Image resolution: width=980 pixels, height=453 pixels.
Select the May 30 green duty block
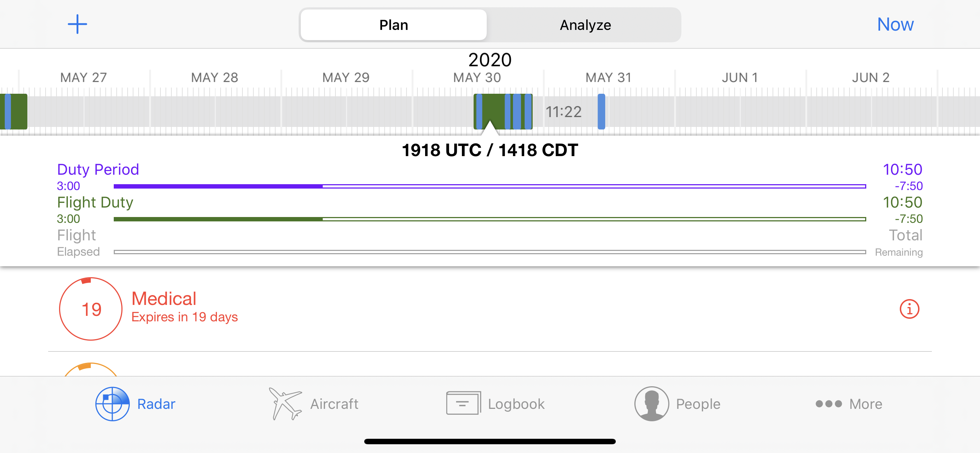pyautogui.click(x=502, y=112)
